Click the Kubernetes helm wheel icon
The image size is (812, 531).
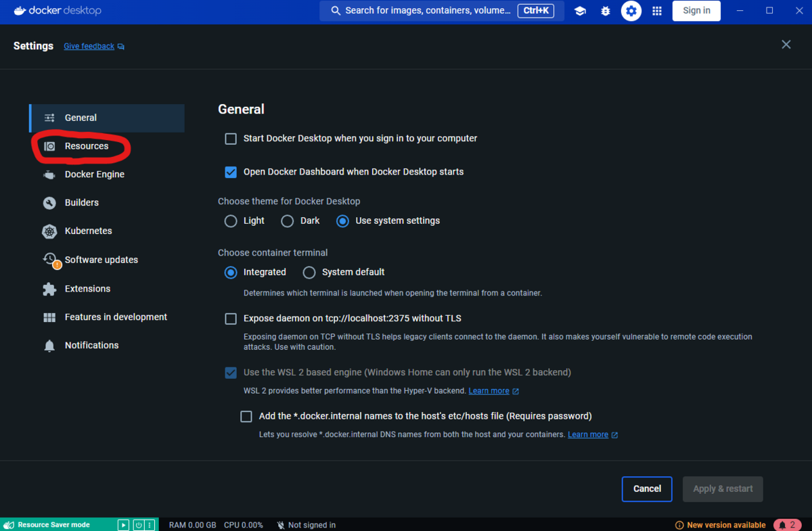tap(49, 231)
